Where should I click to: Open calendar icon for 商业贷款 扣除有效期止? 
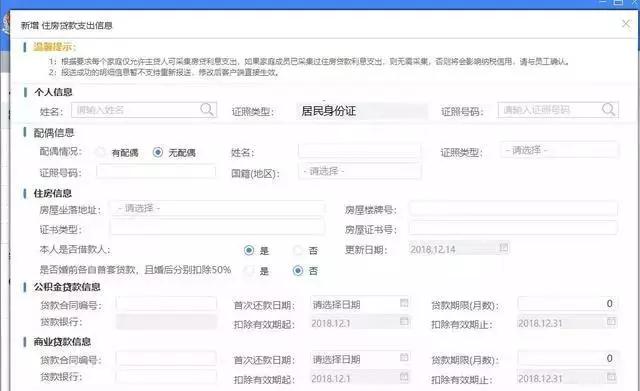(x=611, y=377)
